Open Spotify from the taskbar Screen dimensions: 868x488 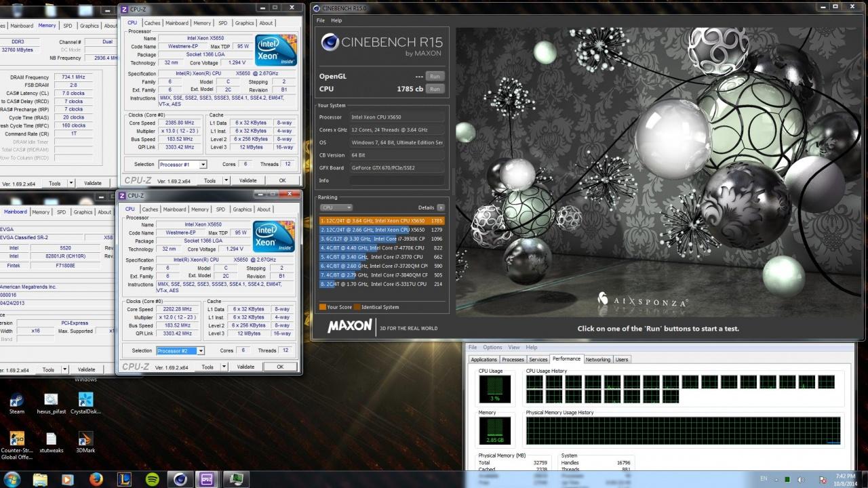[x=153, y=479]
